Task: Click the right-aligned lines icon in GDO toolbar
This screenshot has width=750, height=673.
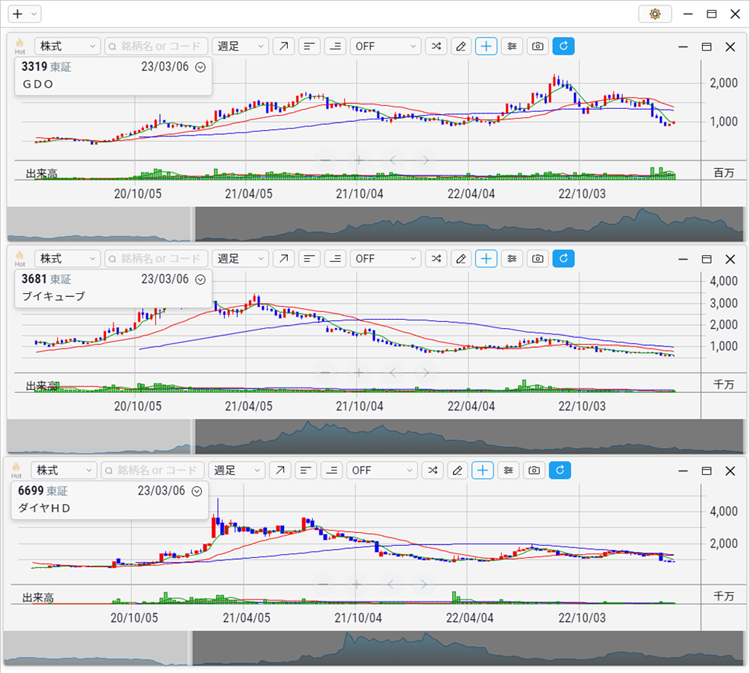Action: click(335, 46)
